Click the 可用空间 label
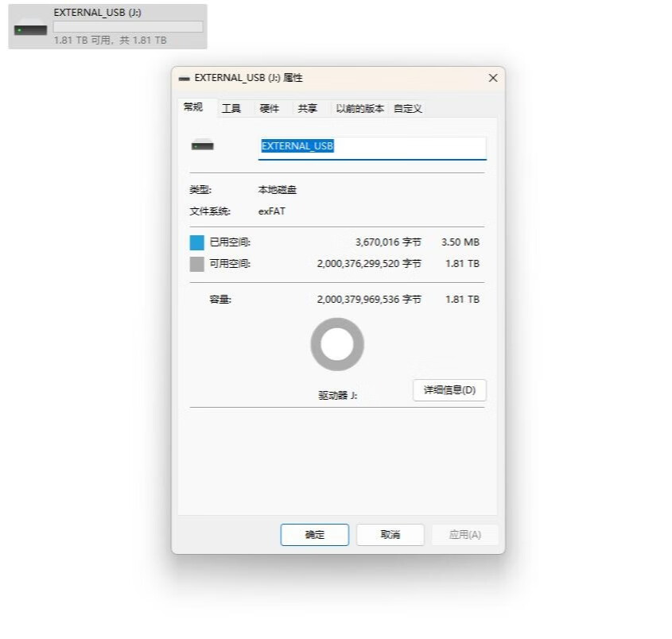 pyautogui.click(x=230, y=263)
